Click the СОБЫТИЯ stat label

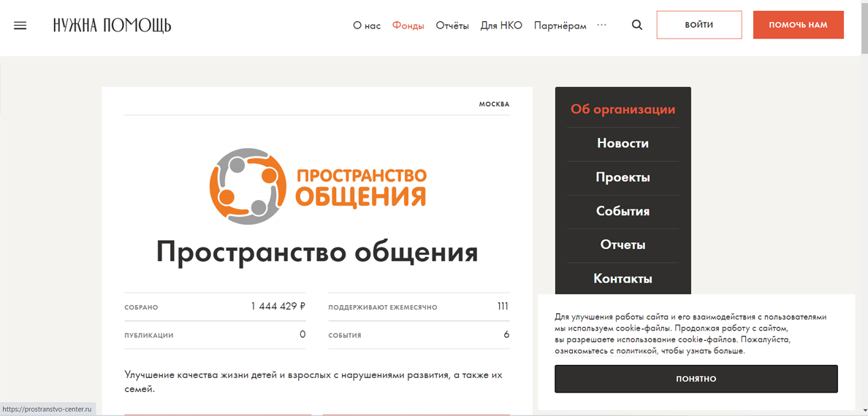344,335
